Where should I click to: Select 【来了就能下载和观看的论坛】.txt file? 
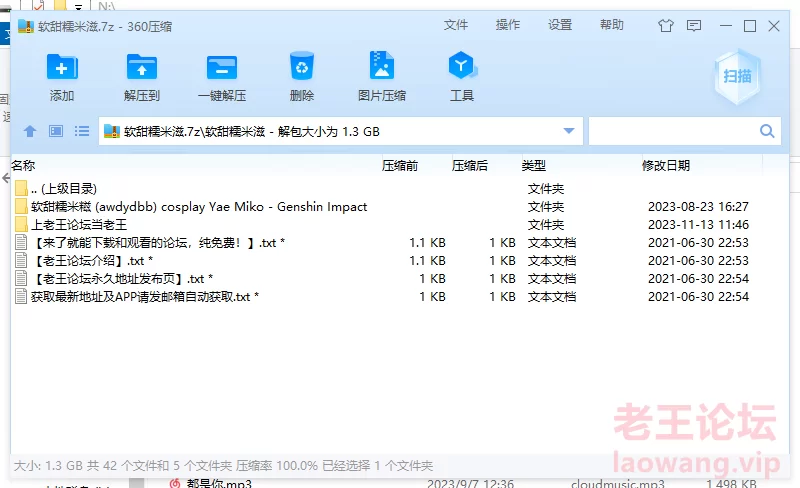388,242
